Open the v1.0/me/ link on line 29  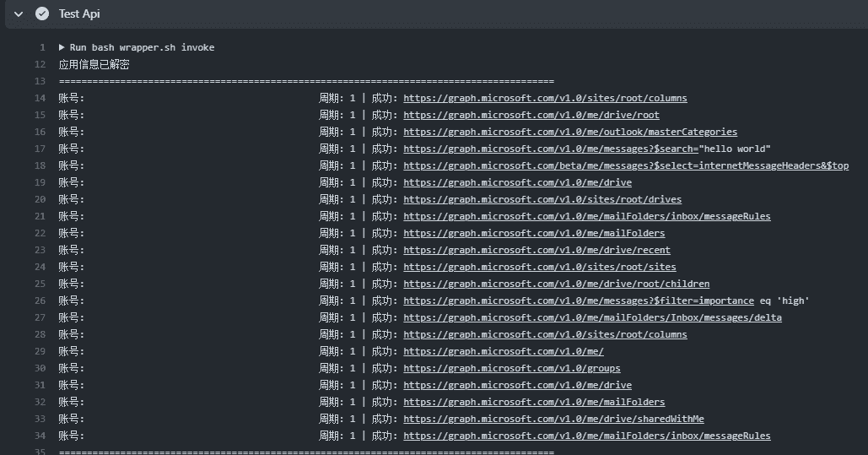503,351
